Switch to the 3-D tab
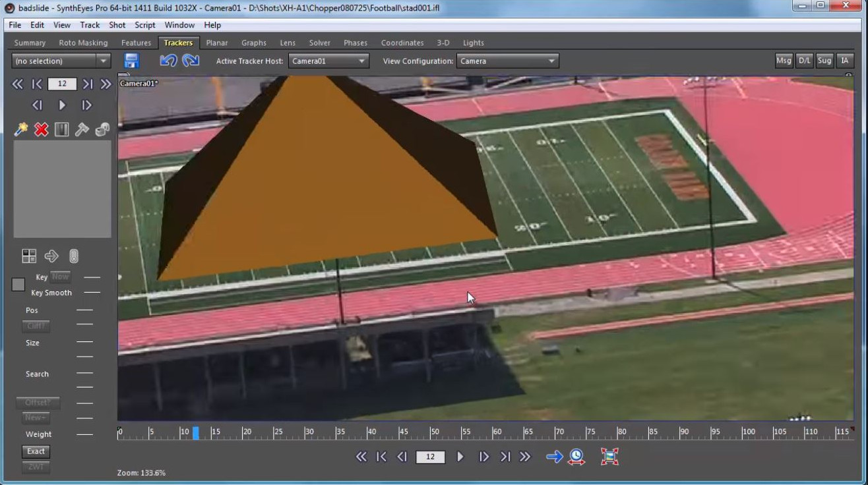This screenshot has height=485, width=868. point(443,43)
